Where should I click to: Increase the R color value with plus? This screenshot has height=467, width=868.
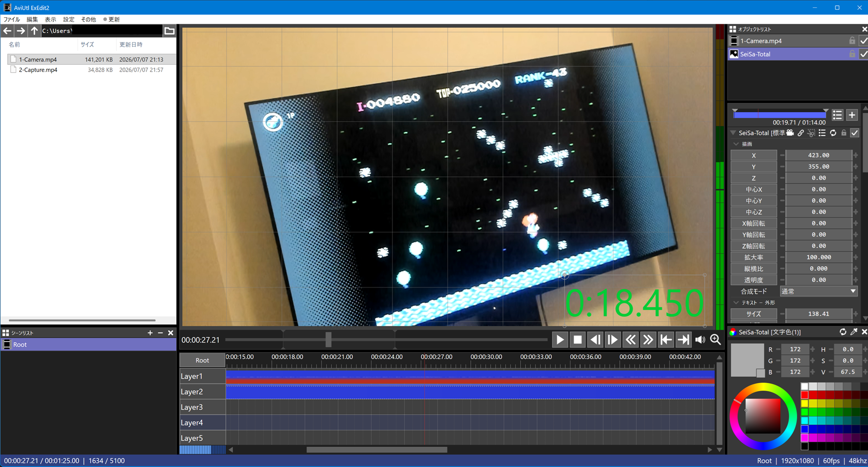tap(812, 349)
